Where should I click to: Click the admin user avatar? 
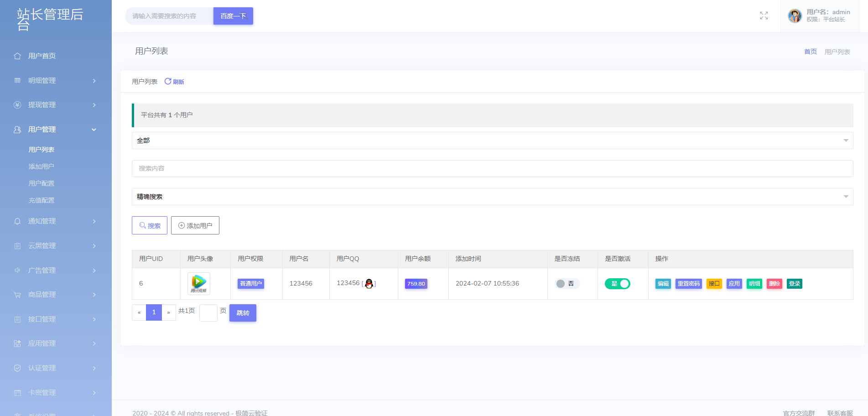coord(795,16)
